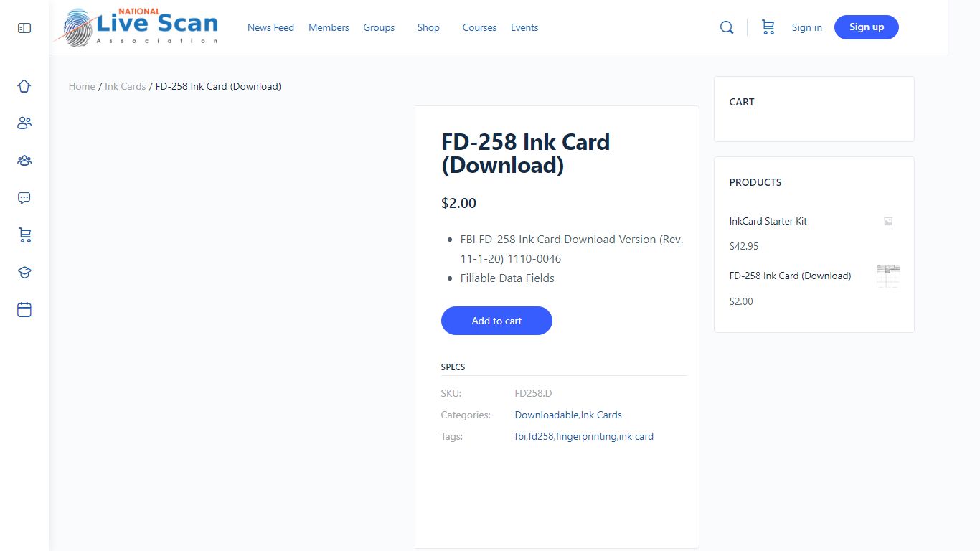Open the home icon in sidebar
Viewport: 980px width, 551px height.
pos(24,86)
